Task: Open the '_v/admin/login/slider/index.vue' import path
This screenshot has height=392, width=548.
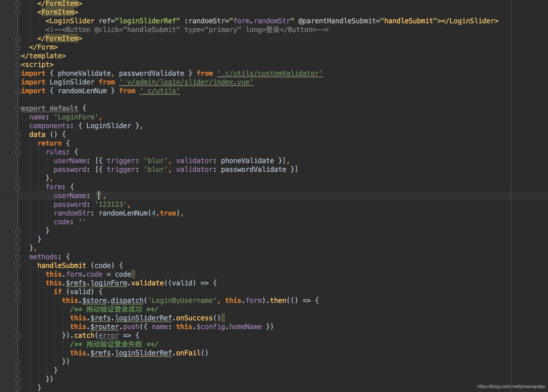Action: pyautogui.click(x=187, y=82)
